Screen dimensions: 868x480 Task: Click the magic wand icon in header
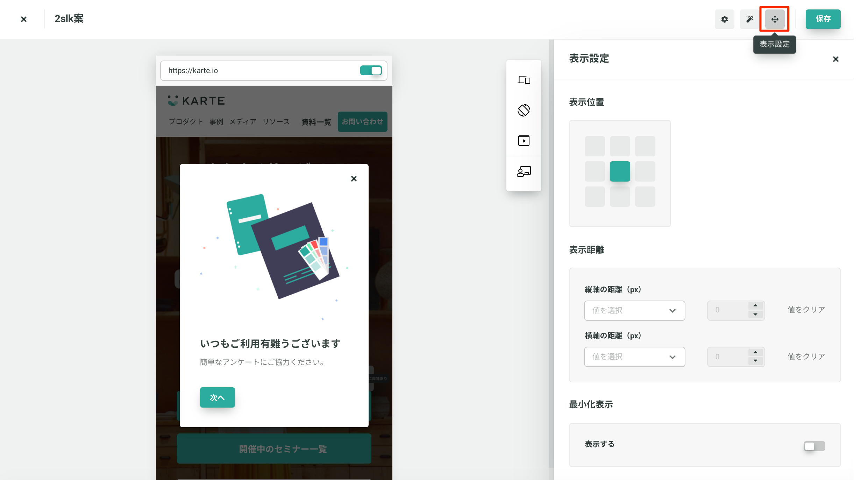coord(749,19)
